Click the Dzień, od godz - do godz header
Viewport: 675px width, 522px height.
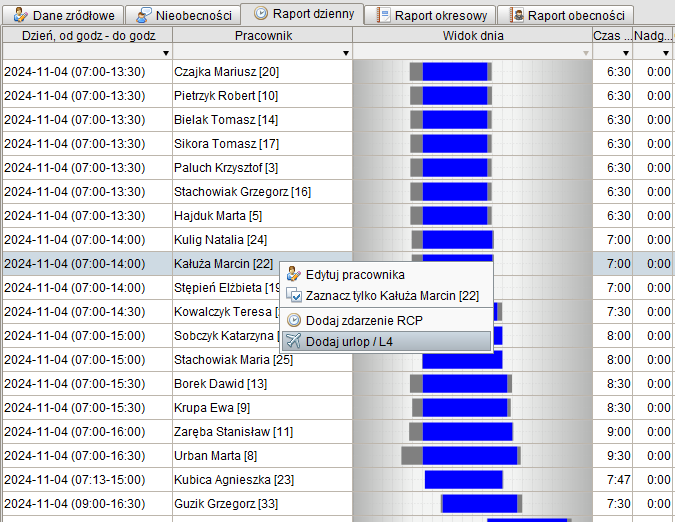point(86,35)
